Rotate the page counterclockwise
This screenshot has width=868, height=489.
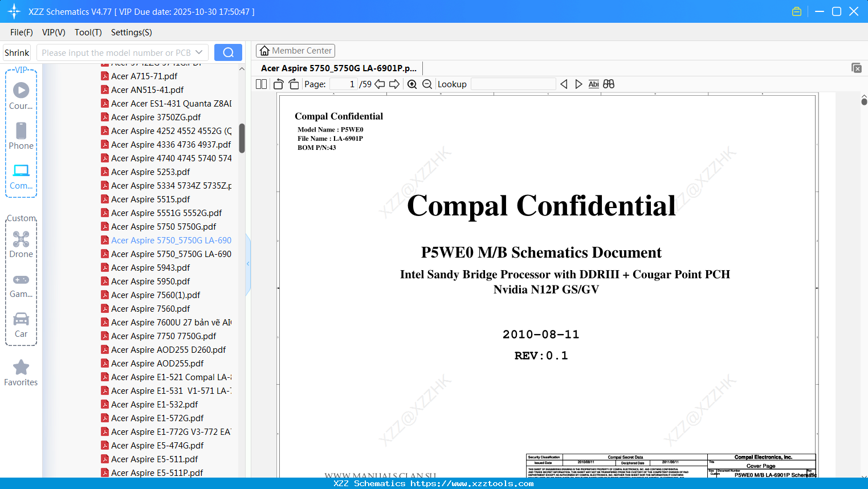pos(279,84)
